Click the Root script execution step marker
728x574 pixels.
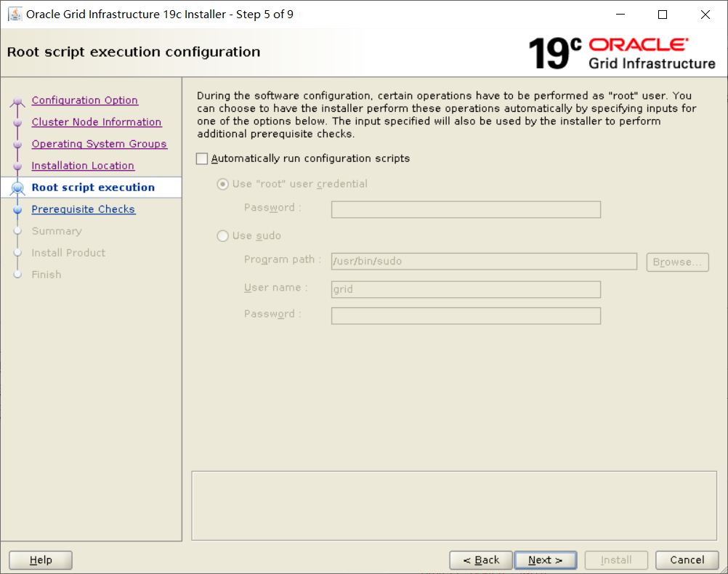tap(17, 187)
